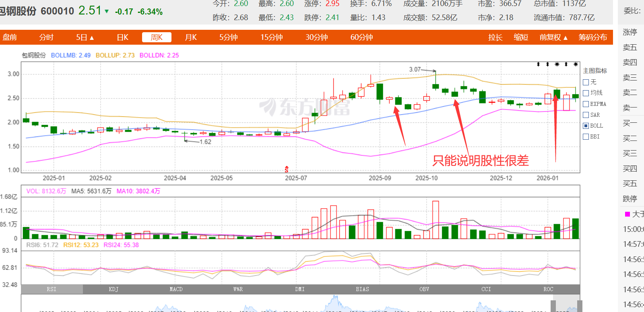Switch to the 月K monthly chart tab
The width and height of the screenshot is (644, 312).
pyautogui.click(x=191, y=37)
